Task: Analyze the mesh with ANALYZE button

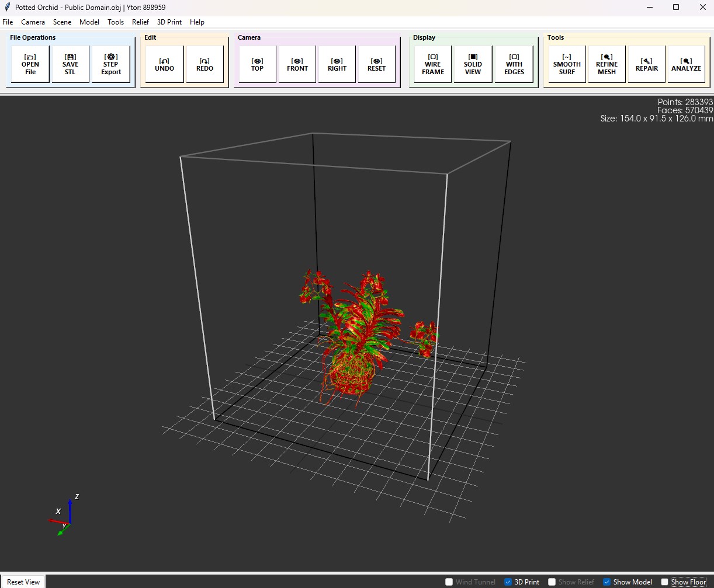Action: coord(686,64)
